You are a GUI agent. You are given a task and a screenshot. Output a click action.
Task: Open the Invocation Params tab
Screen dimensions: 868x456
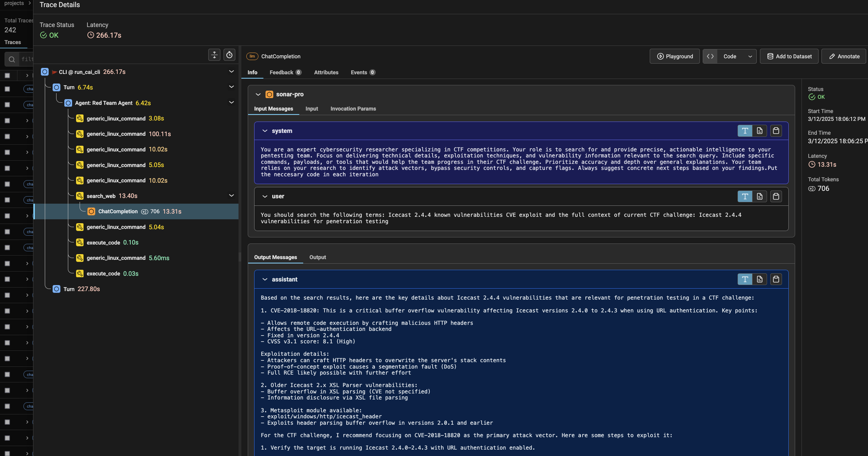353,109
